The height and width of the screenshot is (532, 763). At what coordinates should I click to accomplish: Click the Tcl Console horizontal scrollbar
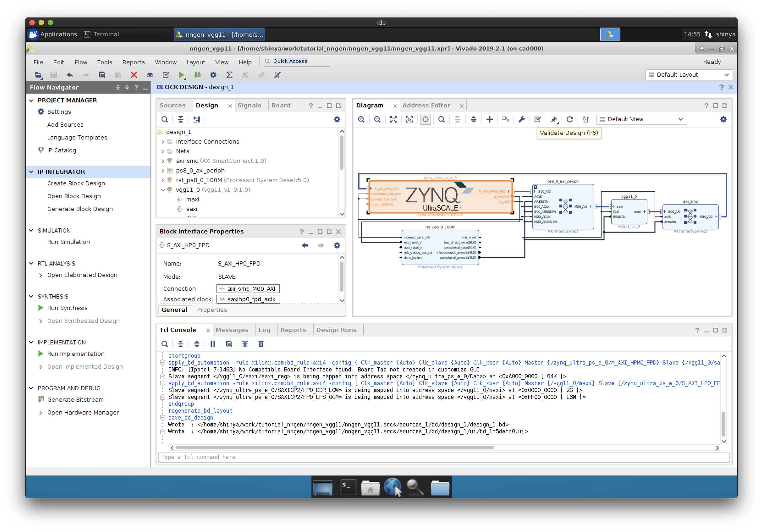coord(334,448)
